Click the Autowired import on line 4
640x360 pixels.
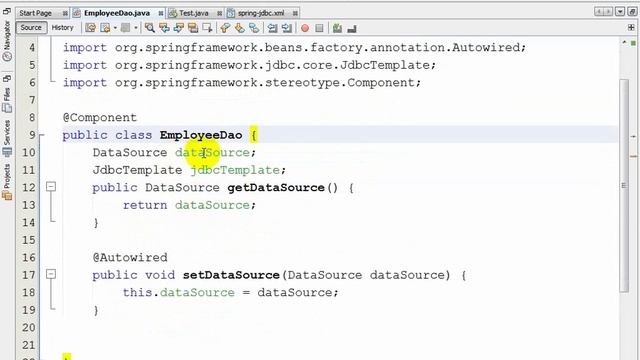(x=294, y=48)
